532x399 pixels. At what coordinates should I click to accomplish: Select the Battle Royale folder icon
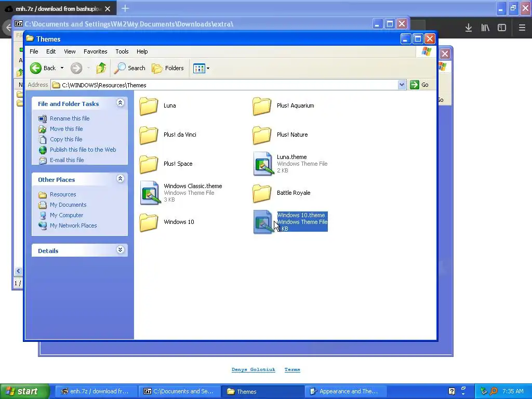pos(262,193)
